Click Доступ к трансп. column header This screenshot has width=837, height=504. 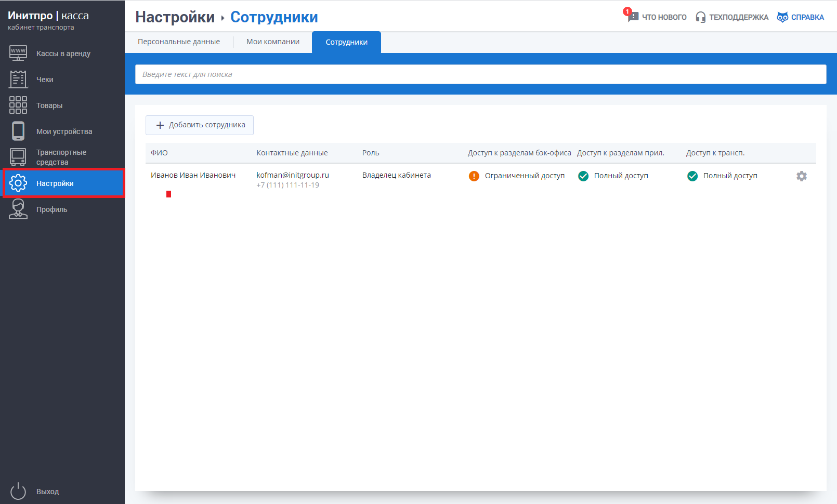click(715, 153)
